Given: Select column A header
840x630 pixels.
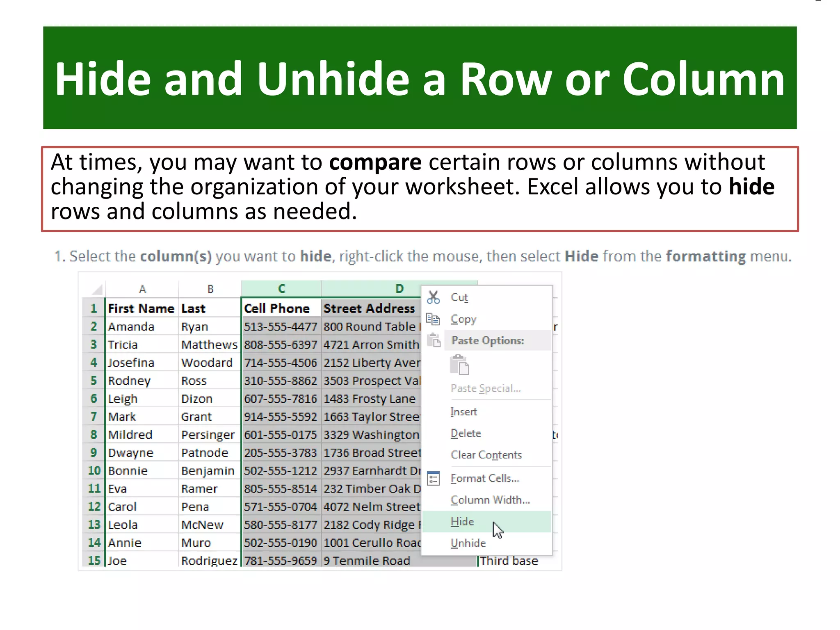Looking at the screenshot, I should coord(142,289).
